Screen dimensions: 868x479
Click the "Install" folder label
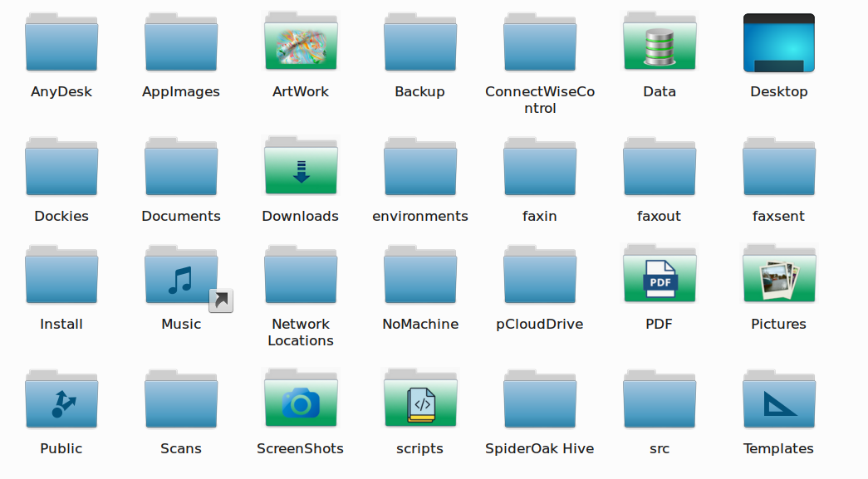[x=61, y=324]
